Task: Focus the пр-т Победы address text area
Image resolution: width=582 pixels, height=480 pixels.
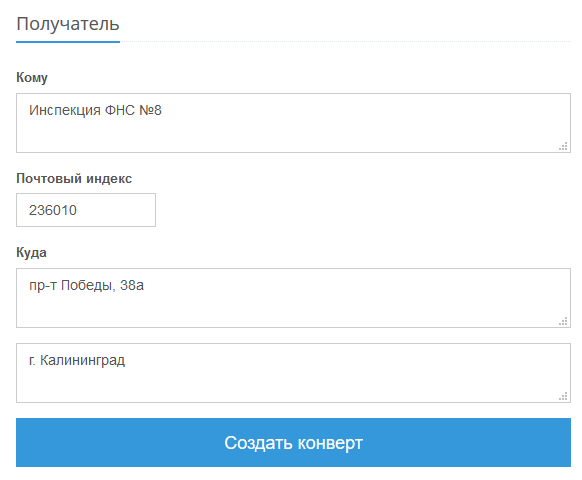Action: pyautogui.click(x=293, y=298)
